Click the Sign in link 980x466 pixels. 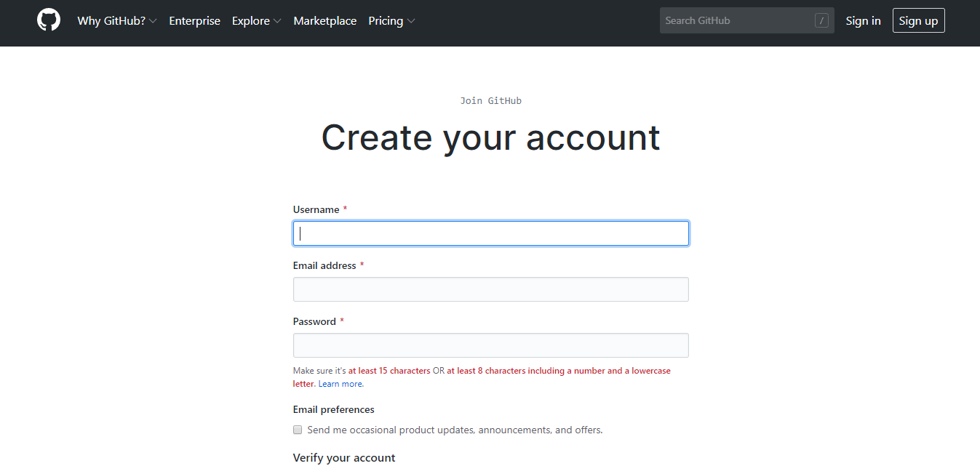[x=863, y=21]
